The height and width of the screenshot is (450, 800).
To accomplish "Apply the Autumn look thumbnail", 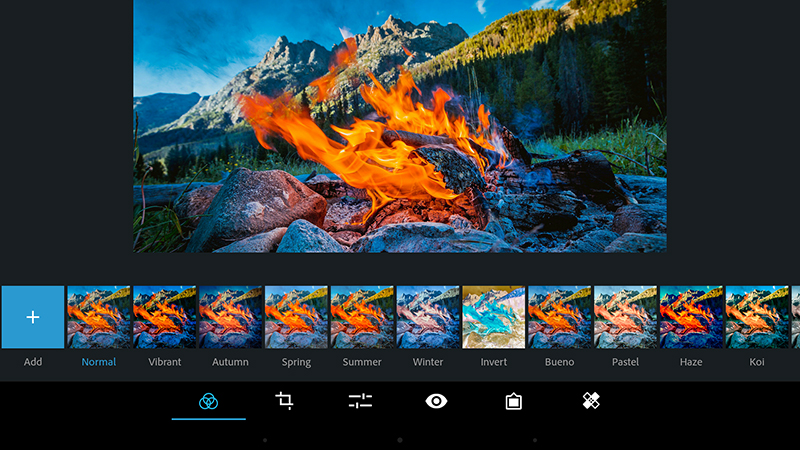I will coord(231,317).
